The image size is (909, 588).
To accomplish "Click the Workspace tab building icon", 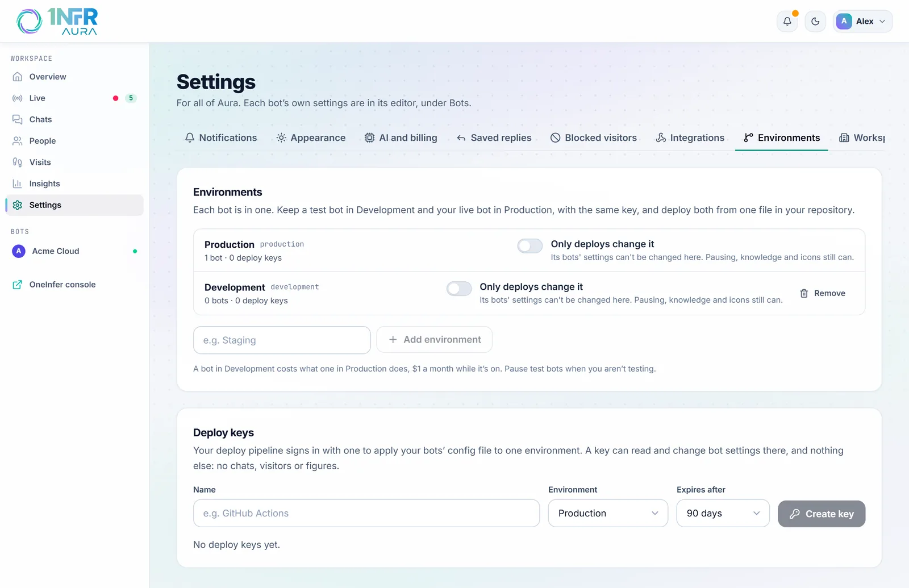I will tap(844, 137).
